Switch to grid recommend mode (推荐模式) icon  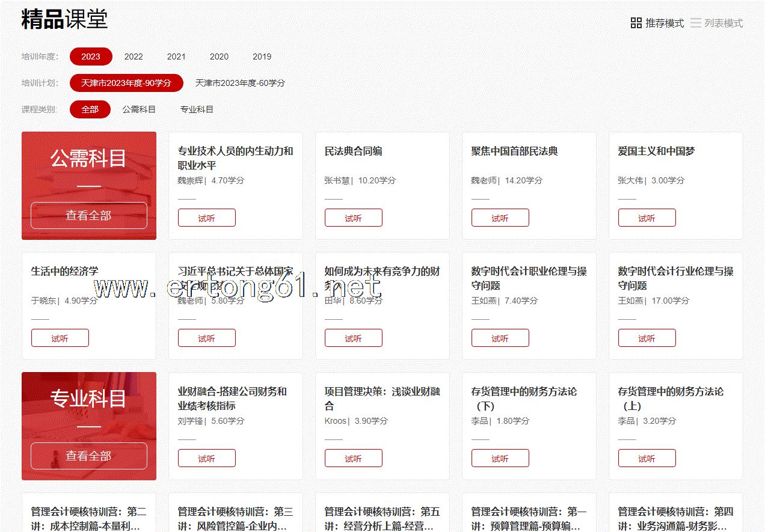pyautogui.click(x=636, y=23)
